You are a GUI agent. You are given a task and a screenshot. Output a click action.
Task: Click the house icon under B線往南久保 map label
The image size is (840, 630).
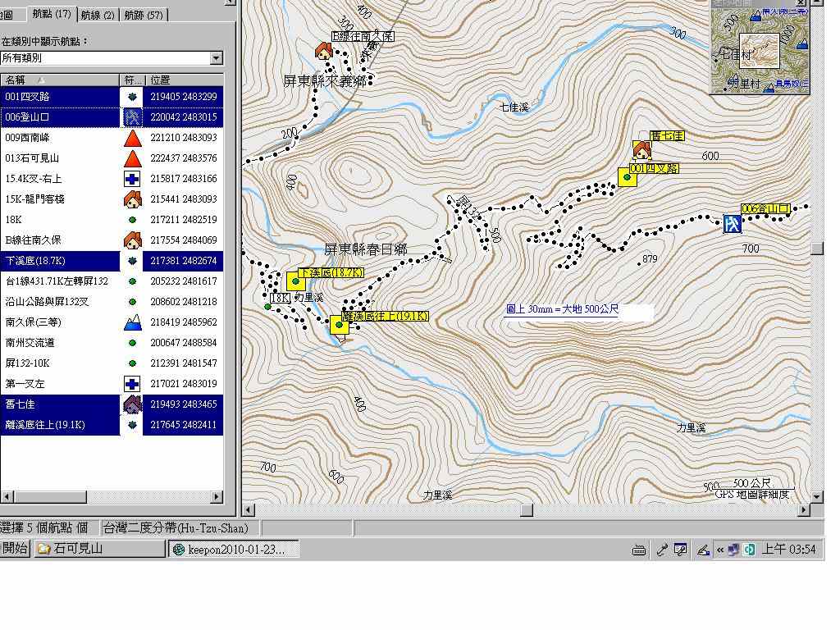pyautogui.click(x=324, y=52)
